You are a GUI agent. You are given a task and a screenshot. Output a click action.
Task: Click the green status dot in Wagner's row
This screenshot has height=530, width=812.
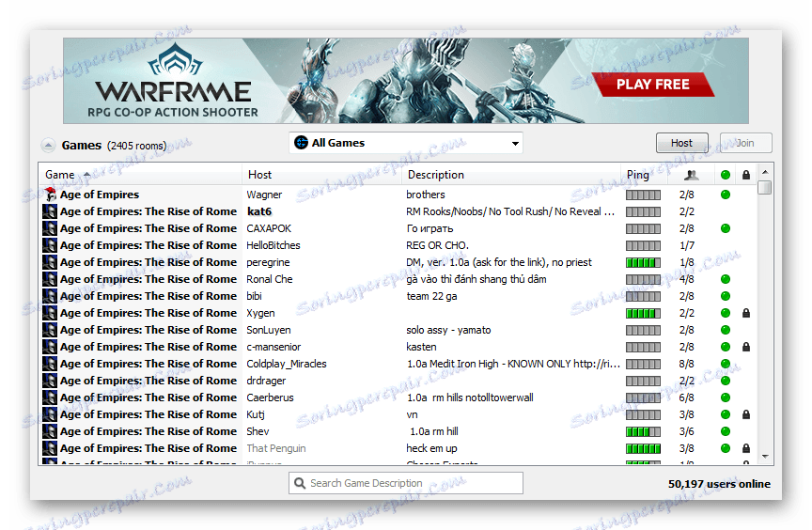(x=726, y=195)
